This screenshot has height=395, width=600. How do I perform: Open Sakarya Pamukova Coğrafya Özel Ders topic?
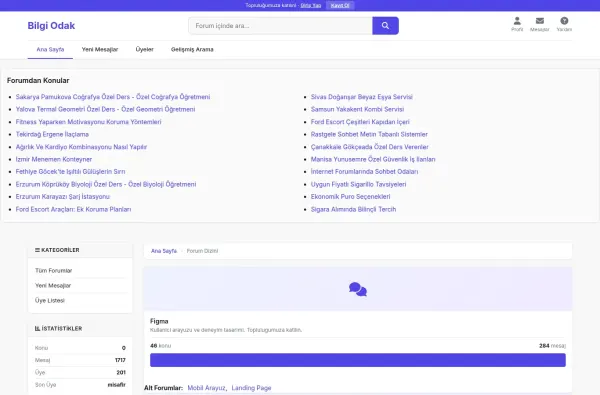coord(113,97)
